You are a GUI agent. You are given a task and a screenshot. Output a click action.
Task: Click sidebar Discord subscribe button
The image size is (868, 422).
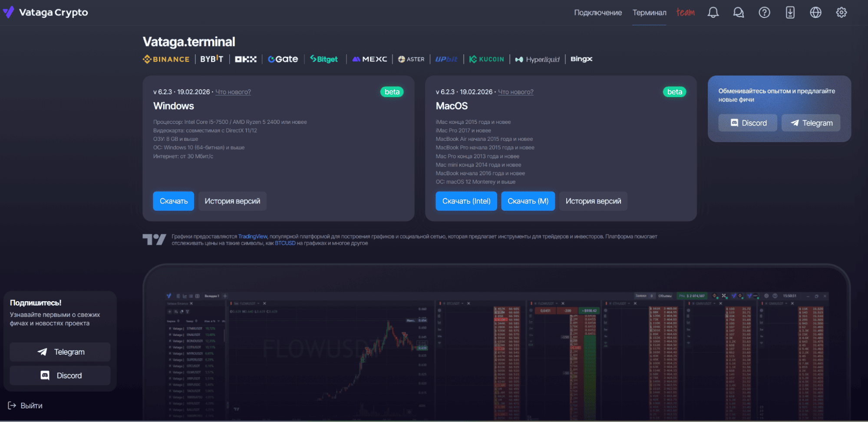coord(60,375)
